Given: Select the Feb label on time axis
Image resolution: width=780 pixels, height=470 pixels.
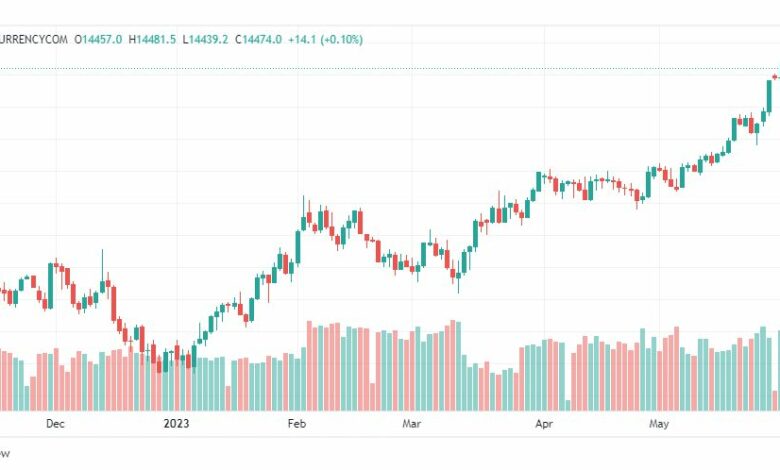Looking at the screenshot, I should (296, 424).
